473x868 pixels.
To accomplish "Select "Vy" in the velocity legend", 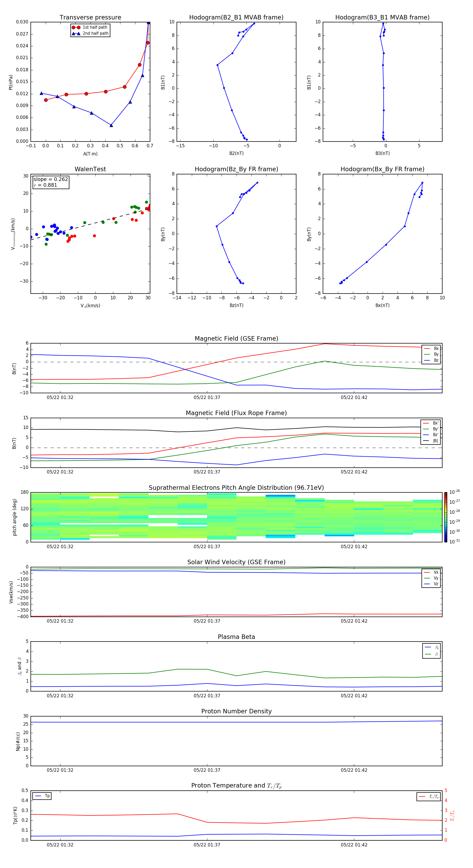I will tap(431, 578).
